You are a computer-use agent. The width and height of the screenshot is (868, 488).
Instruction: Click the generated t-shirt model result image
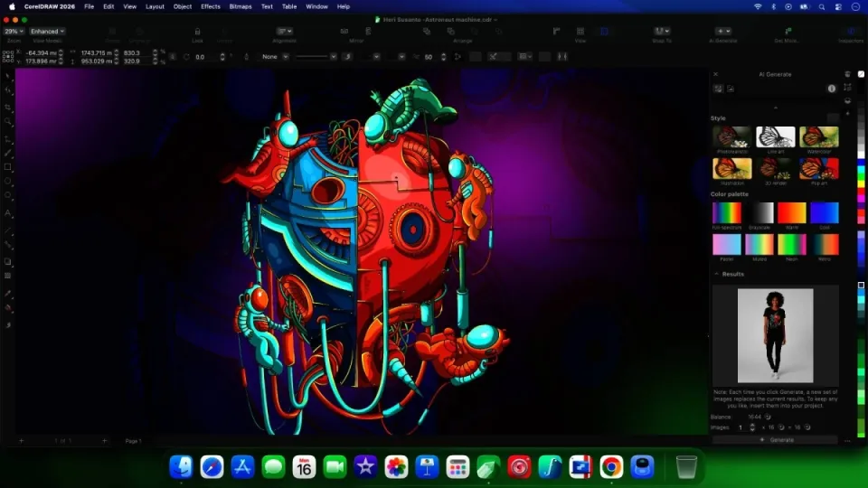775,335
